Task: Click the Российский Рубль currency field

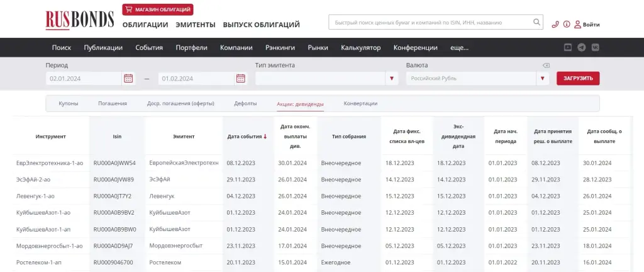Action: click(x=471, y=79)
